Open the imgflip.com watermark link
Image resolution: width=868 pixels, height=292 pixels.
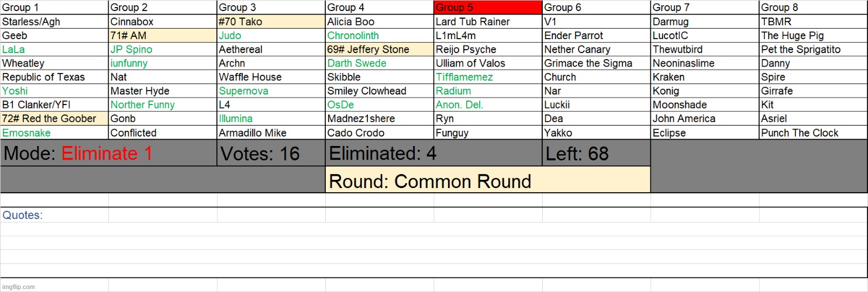click(18, 287)
